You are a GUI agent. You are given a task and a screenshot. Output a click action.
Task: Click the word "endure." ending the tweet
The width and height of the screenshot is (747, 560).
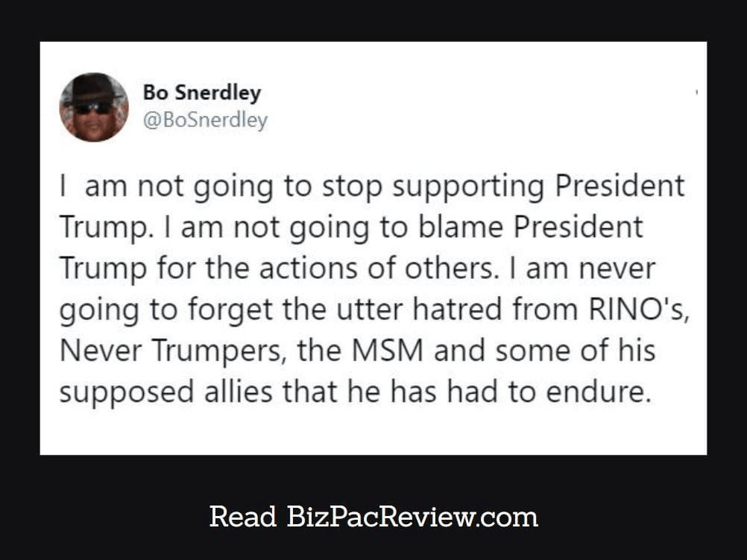tap(601, 391)
